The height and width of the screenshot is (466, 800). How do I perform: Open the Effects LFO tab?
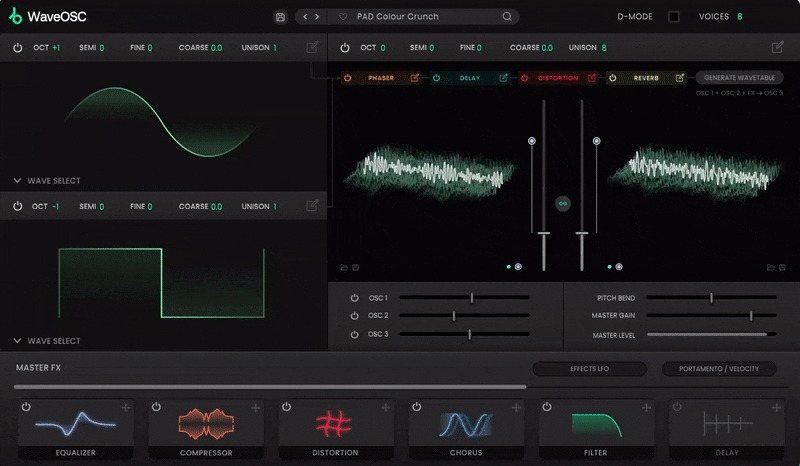click(x=589, y=369)
